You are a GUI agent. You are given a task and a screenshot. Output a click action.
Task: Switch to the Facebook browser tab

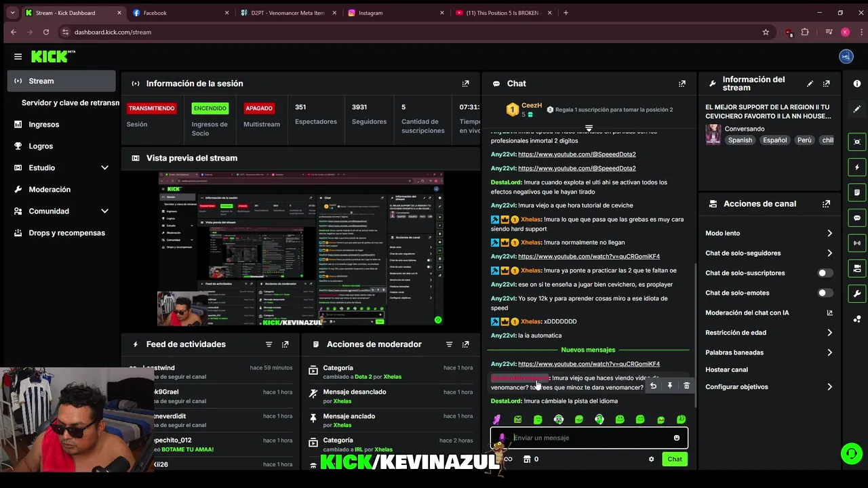pos(180,13)
